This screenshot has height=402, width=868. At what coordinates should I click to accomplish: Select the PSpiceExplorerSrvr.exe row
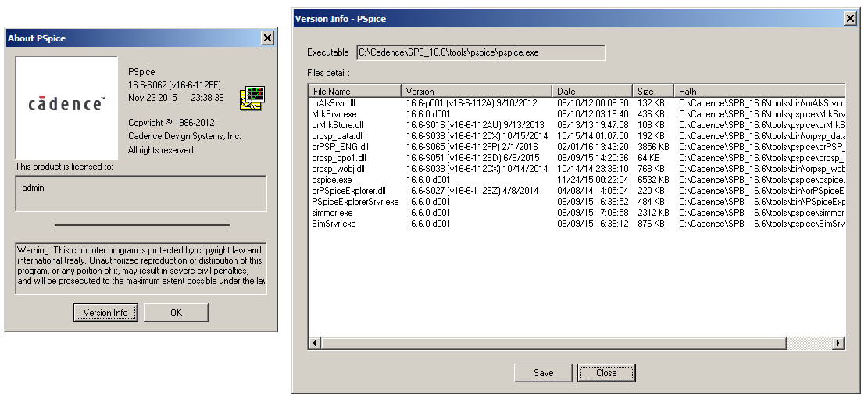[577, 202]
